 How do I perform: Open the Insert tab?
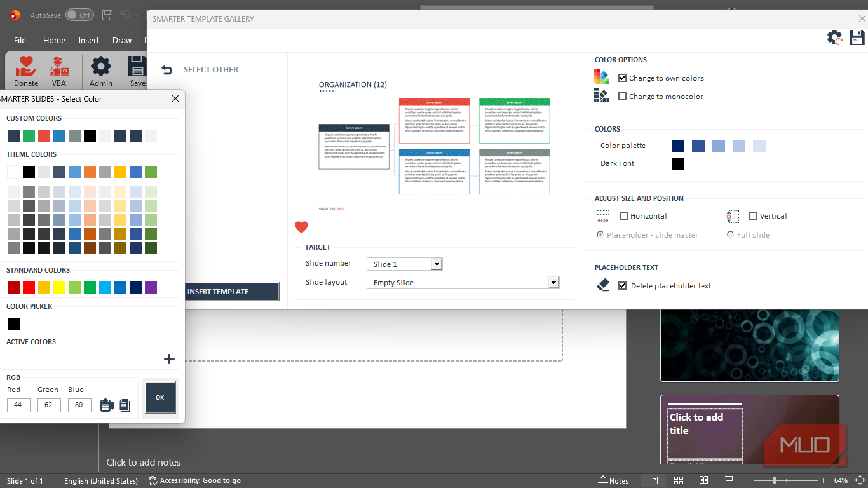(89, 40)
